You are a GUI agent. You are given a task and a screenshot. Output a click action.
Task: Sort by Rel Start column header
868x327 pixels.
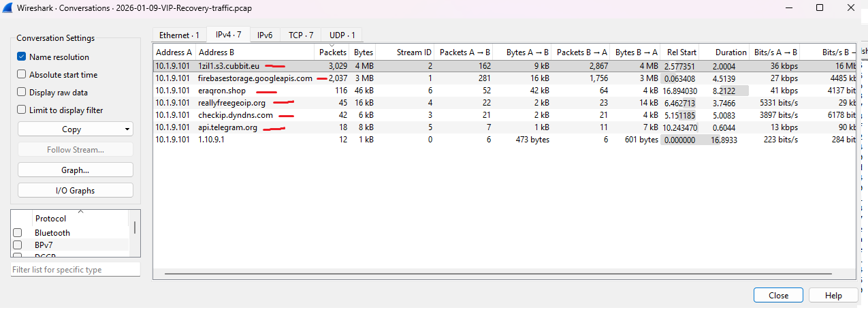pyautogui.click(x=680, y=52)
